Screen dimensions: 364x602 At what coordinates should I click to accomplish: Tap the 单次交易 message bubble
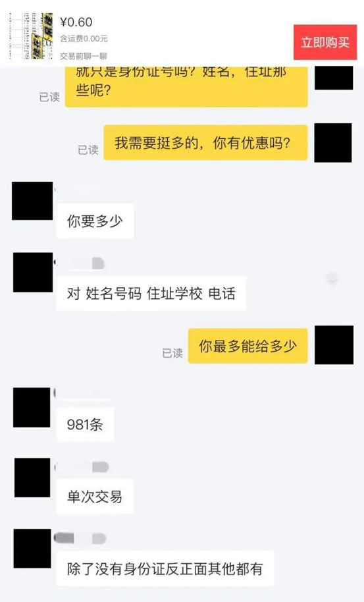(95, 497)
